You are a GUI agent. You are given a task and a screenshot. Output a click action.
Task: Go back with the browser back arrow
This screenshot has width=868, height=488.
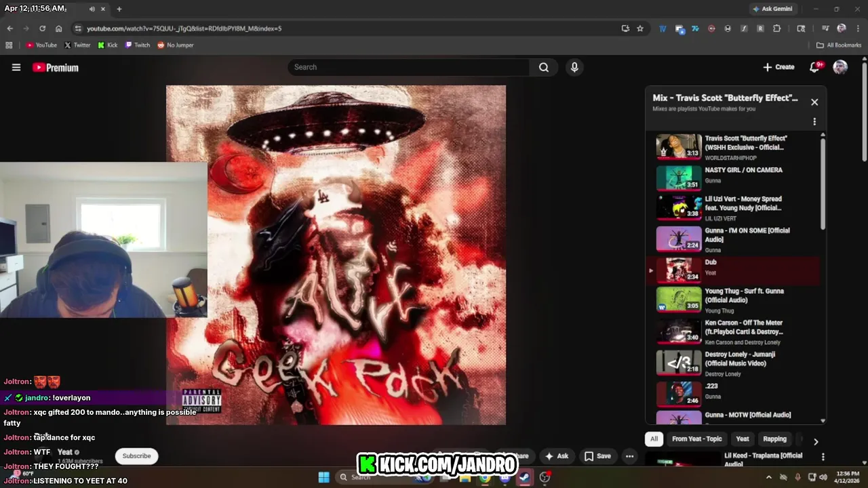(x=9, y=28)
